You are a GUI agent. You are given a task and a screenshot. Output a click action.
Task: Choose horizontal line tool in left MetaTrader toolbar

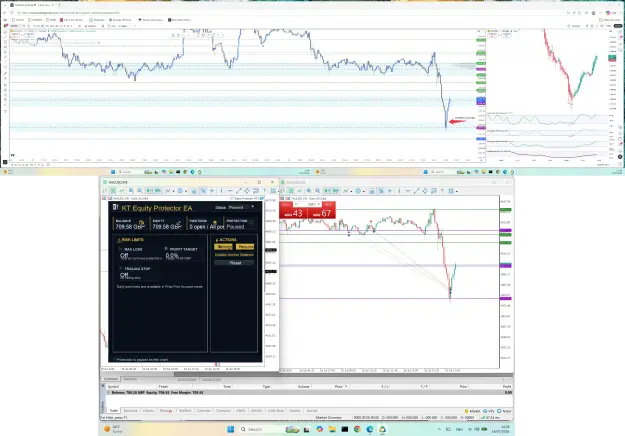(230, 191)
